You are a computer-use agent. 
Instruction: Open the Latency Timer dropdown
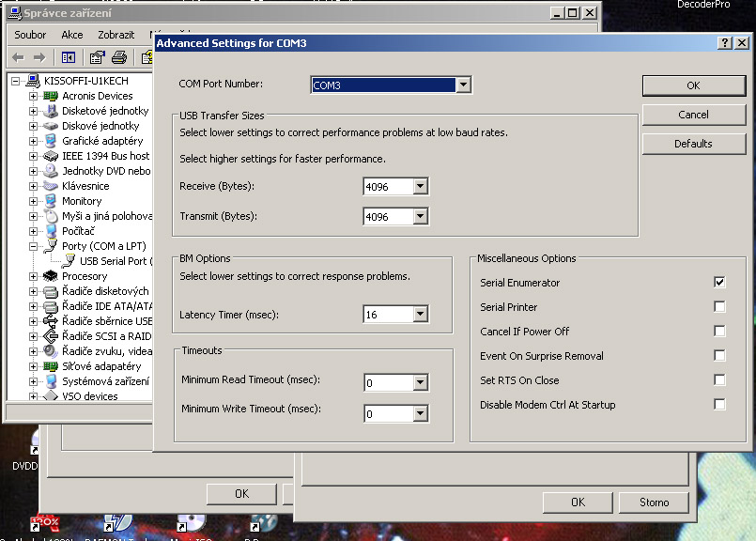click(x=421, y=315)
